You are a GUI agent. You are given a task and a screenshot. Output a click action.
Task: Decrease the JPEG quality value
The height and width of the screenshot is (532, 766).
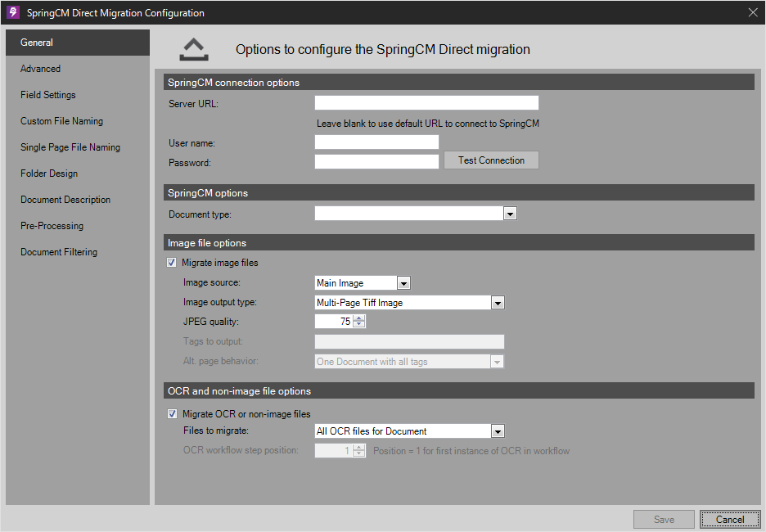tap(359, 325)
